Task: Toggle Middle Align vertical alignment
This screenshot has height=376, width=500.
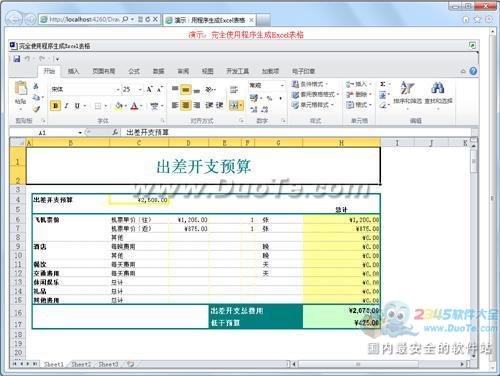Action: click(186, 89)
